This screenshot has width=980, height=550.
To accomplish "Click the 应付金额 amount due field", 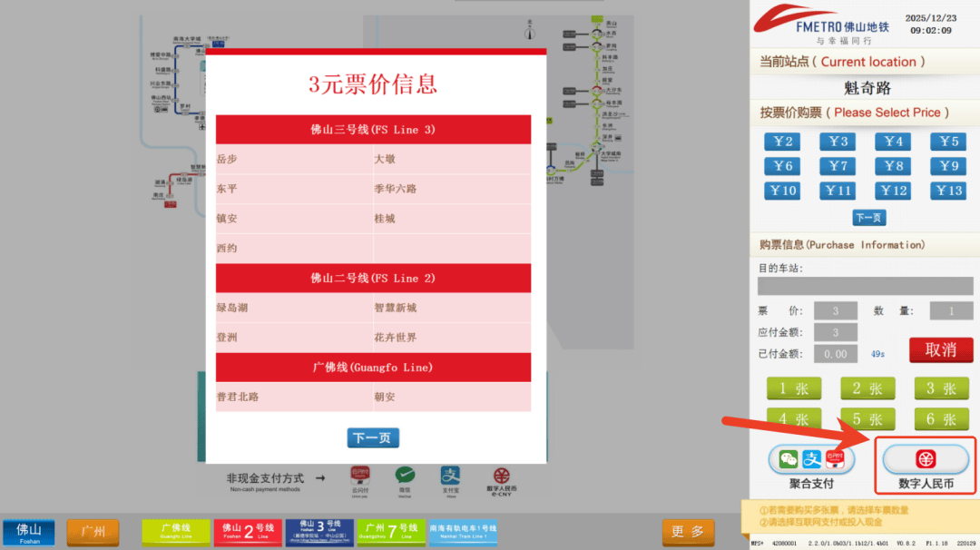I will coord(835,332).
